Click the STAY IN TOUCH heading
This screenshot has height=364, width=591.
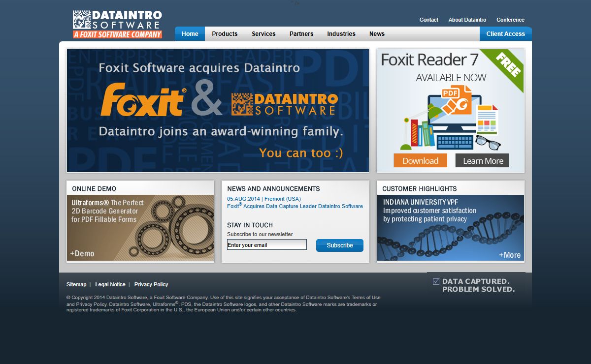tap(250, 225)
